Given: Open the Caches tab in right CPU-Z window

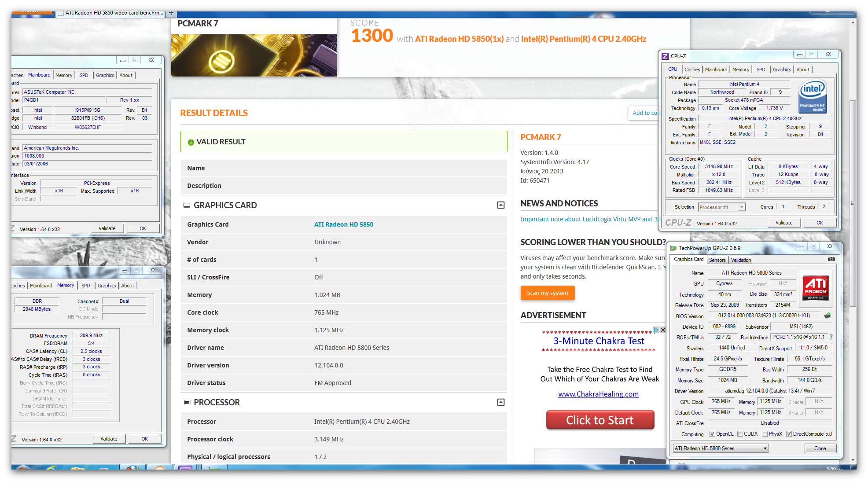Looking at the screenshot, I should (x=692, y=70).
